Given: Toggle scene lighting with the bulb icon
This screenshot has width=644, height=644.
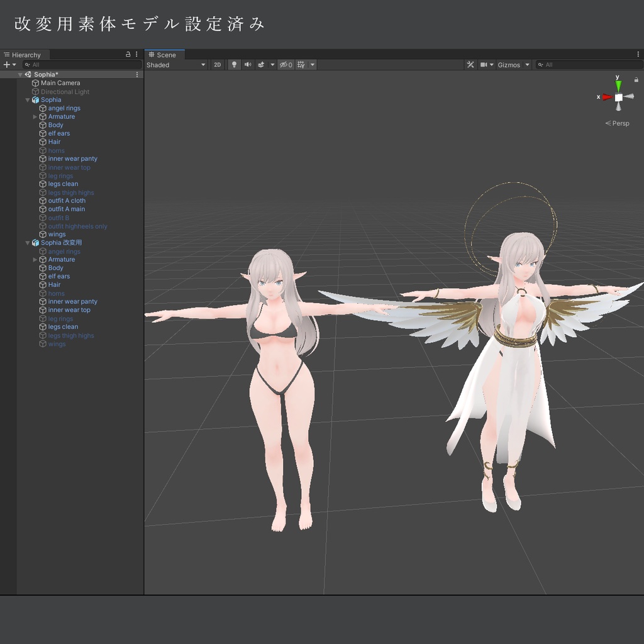Looking at the screenshot, I should (x=234, y=64).
